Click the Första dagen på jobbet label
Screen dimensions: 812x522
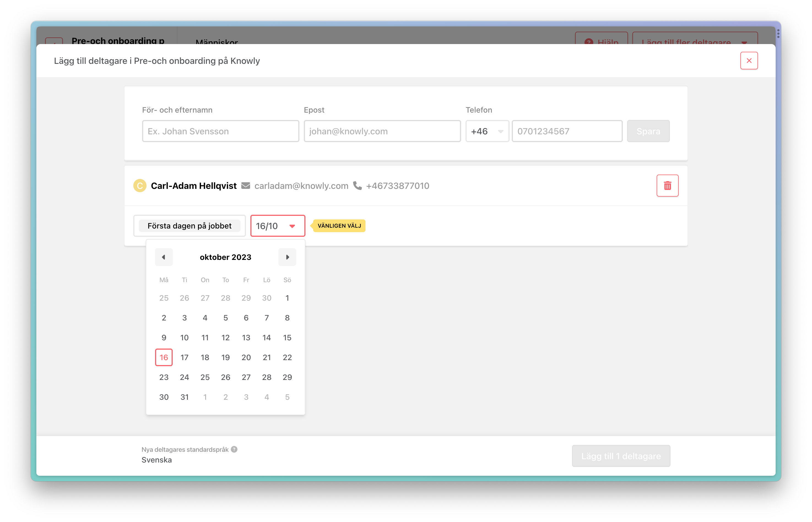pos(190,226)
